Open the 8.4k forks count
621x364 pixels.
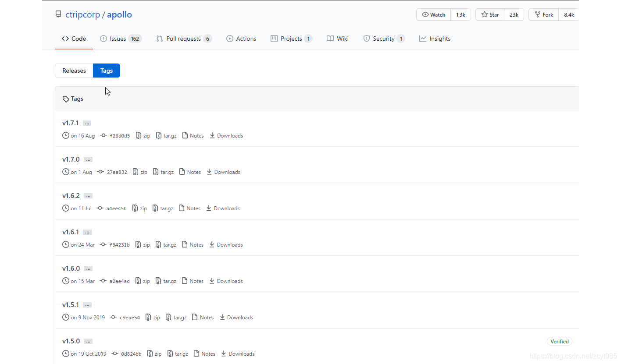click(569, 14)
